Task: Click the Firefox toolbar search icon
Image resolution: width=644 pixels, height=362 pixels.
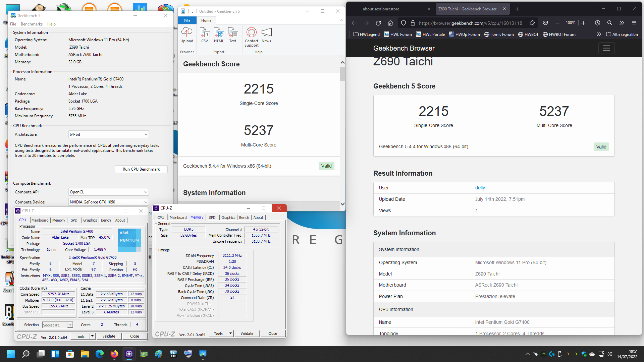Action: [609, 23]
